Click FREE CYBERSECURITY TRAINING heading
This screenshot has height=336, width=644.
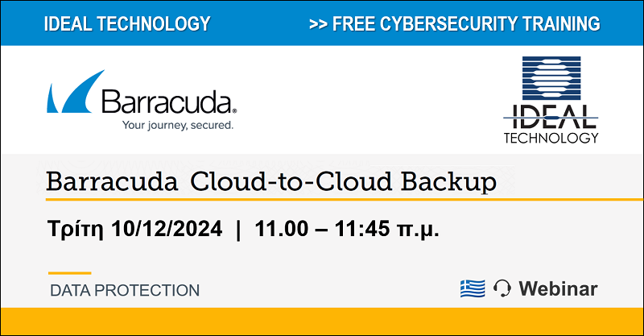pos(466,23)
